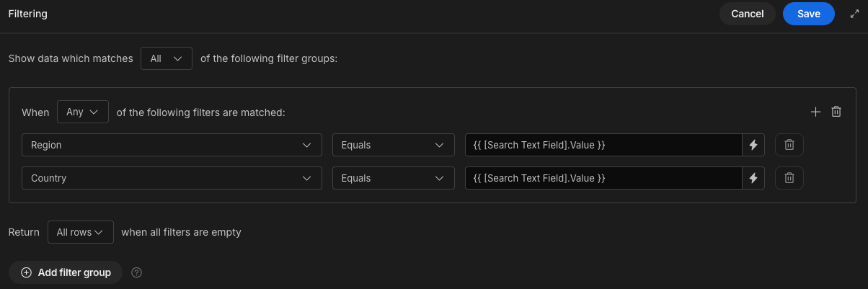The height and width of the screenshot is (289, 868).
Task: Open help icon beside Add filter group
Action: pos(137,272)
